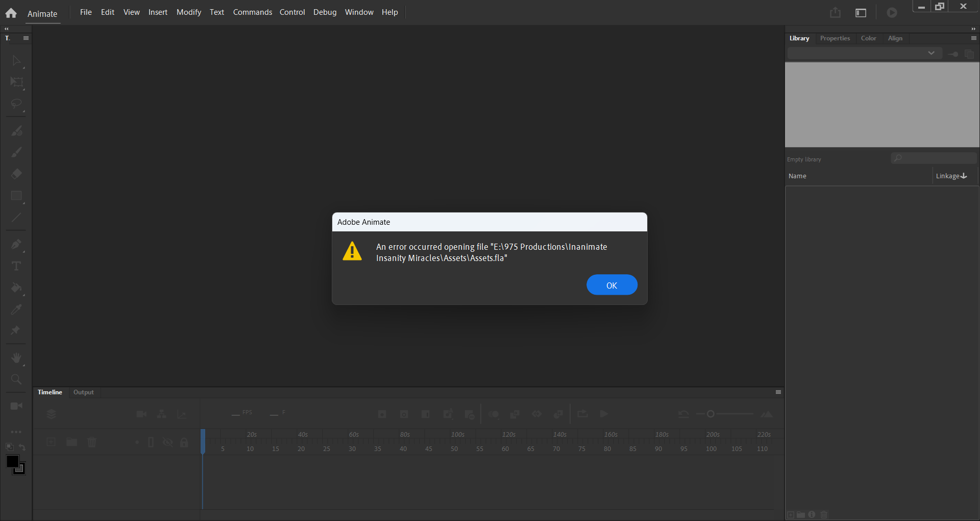Select the Asset Warp pin tool

pos(16,330)
